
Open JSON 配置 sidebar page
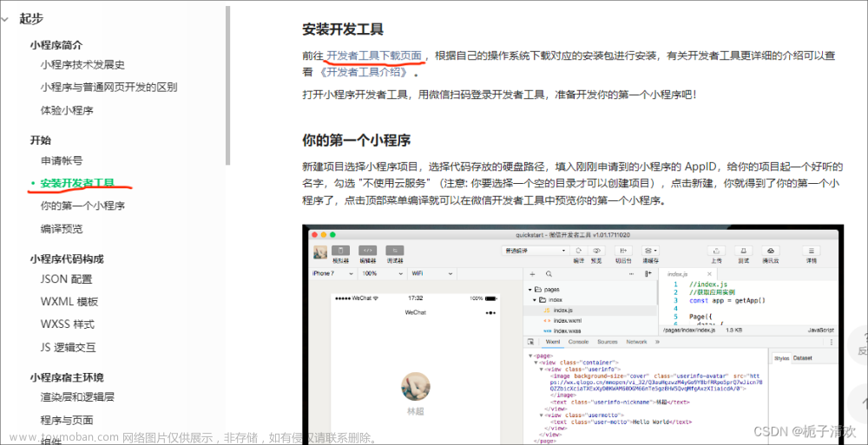(x=67, y=279)
